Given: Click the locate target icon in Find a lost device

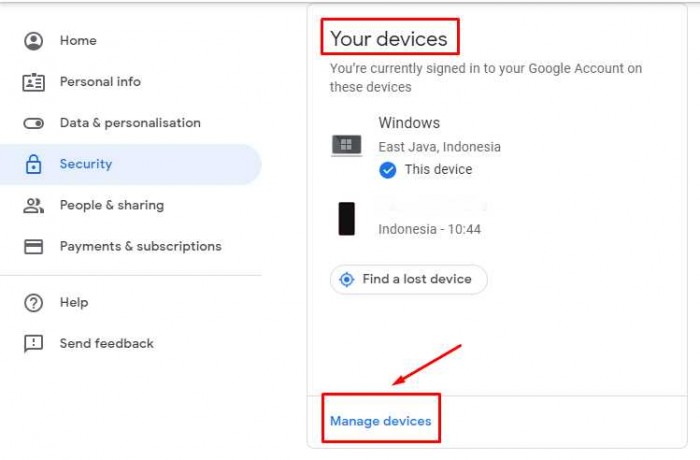Looking at the screenshot, I should [x=346, y=280].
